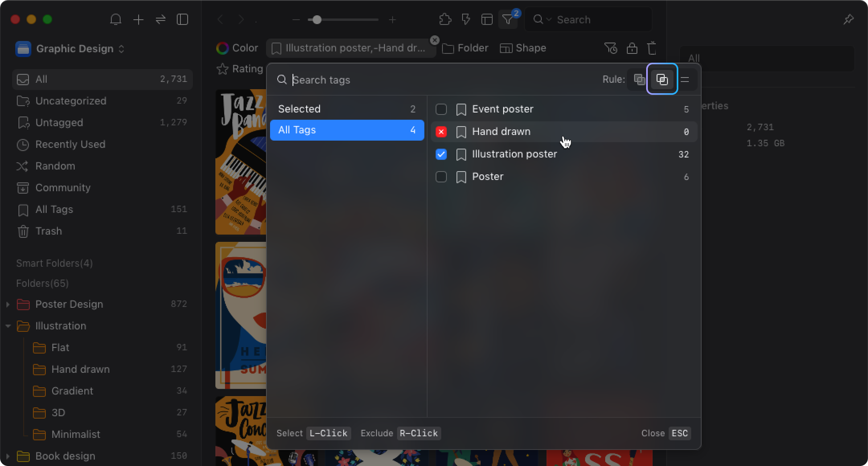
Task: Click the filter/funnel icon in toolbar
Action: (509, 20)
